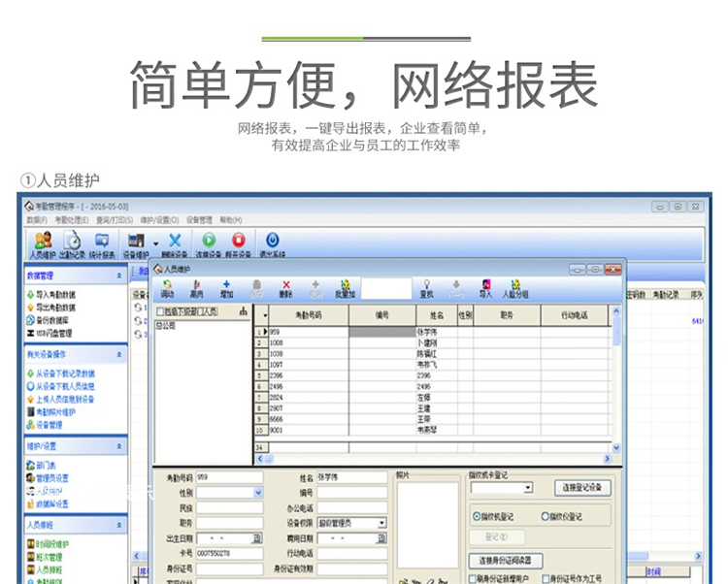Click the grid's vertical scrollbar down arrow
728x584 pixels.
pyautogui.click(x=616, y=448)
